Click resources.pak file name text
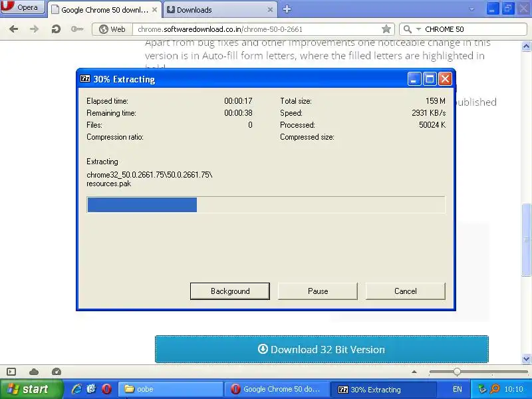 (x=108, y=184)
